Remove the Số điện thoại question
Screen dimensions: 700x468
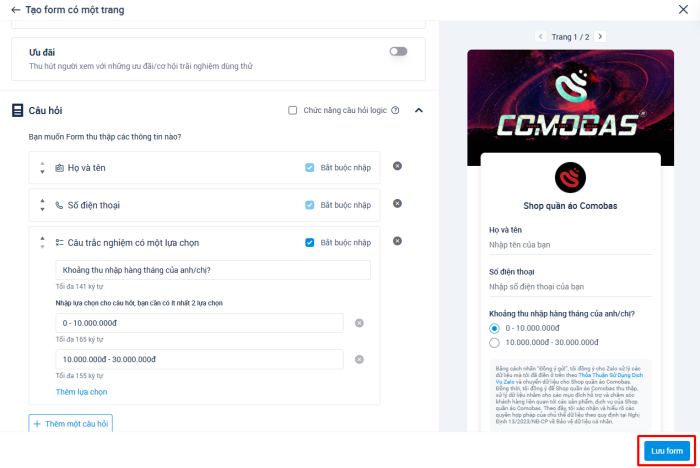click(x=397, y=204)
